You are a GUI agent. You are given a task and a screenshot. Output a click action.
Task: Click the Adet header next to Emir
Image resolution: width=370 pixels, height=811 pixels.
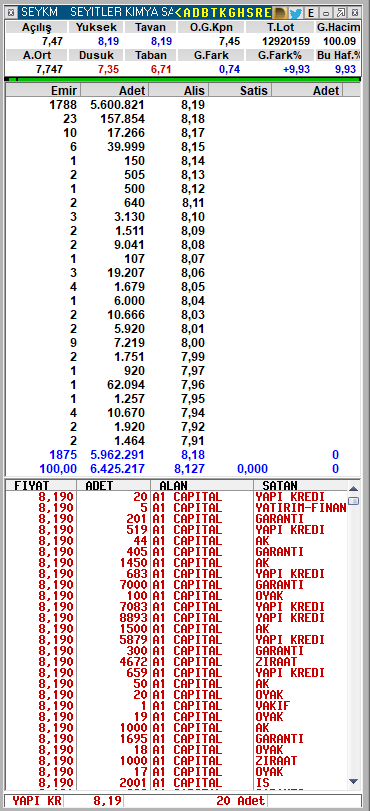tap(115, 91)
